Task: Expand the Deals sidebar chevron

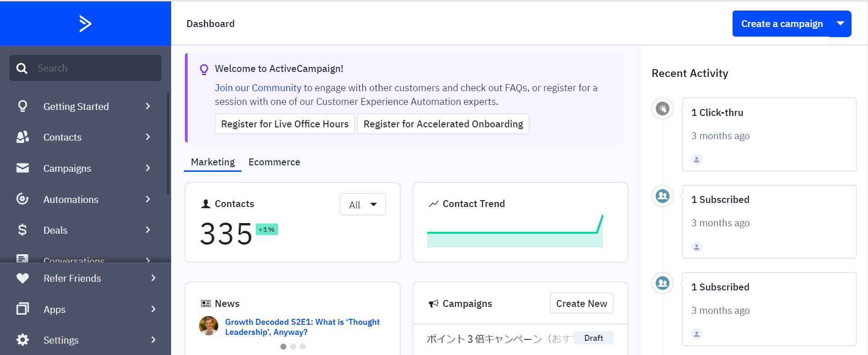Action: coord(148,230)
